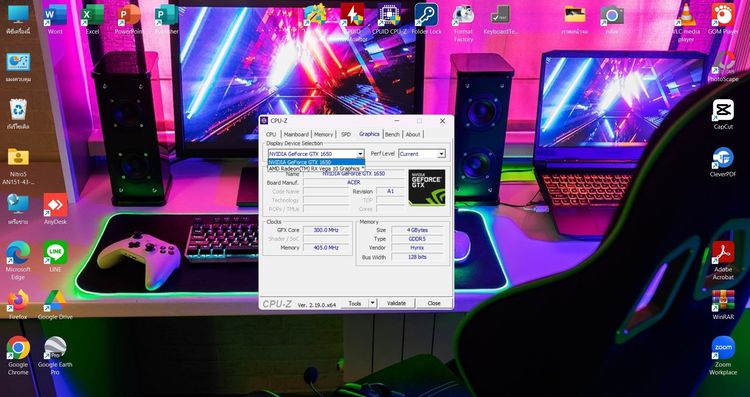
Task: Launch Google Chrome shortcut
Action: click(18, 355)
